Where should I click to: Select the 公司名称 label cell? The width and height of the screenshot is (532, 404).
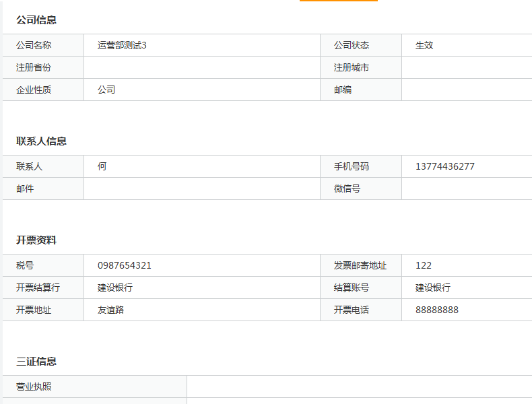[x=43, y=45]
